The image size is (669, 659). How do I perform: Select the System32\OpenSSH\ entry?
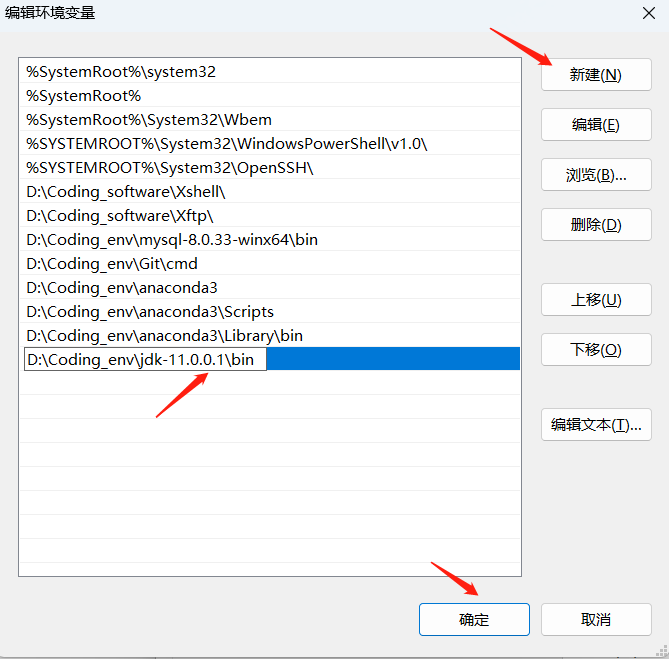click(270, 167)
